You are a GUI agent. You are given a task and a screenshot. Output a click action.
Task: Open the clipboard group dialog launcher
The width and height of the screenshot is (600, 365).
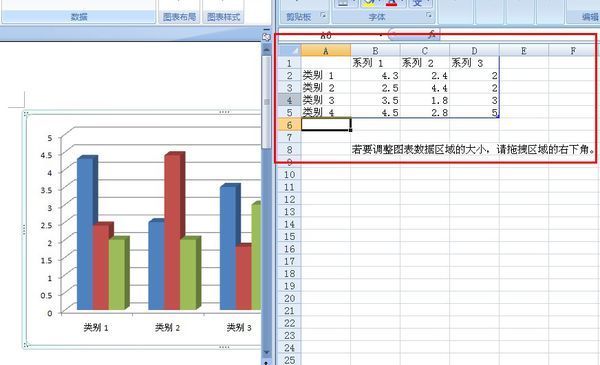click(x=323, y=15)
